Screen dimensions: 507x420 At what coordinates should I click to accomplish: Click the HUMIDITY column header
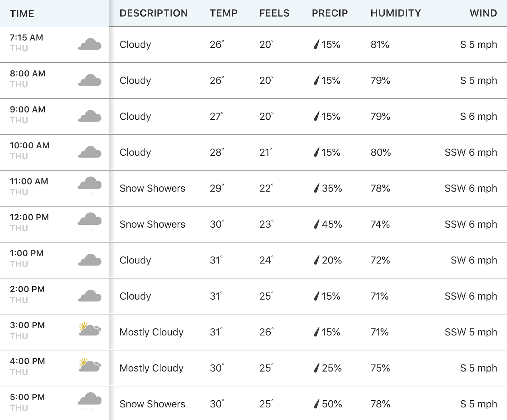[x=396, y=13]
